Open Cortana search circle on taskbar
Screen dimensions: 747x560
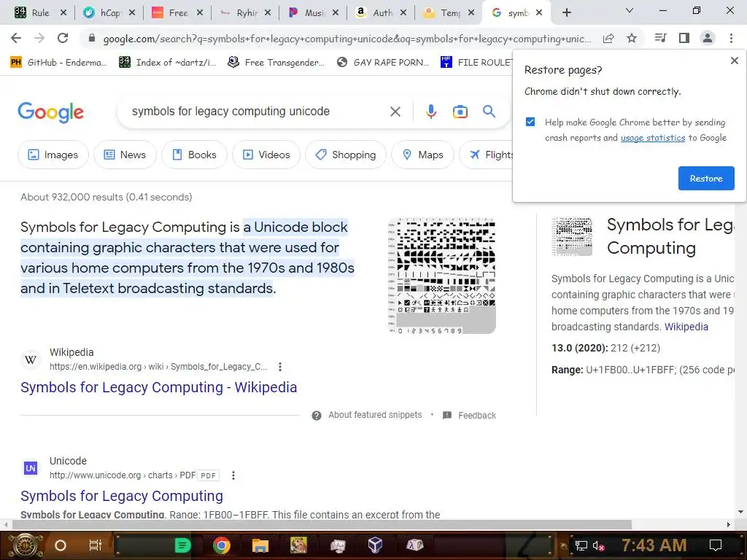(x=61, y=545)
